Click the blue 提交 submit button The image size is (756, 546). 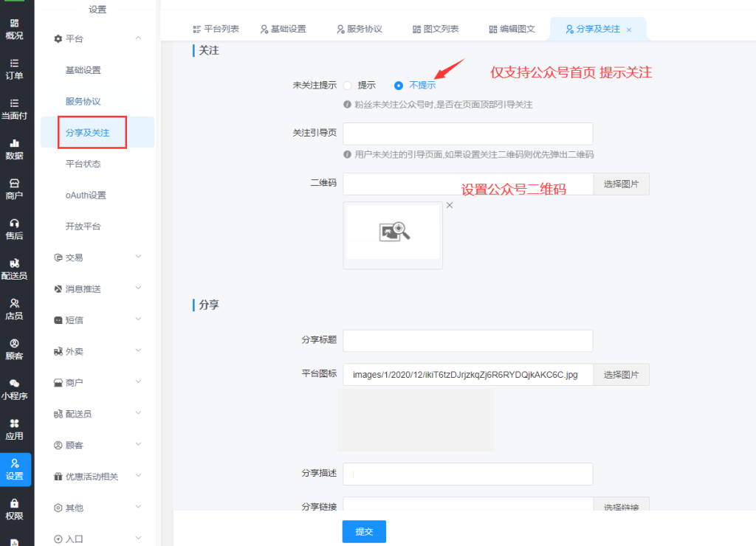click(x=363, y=531)
